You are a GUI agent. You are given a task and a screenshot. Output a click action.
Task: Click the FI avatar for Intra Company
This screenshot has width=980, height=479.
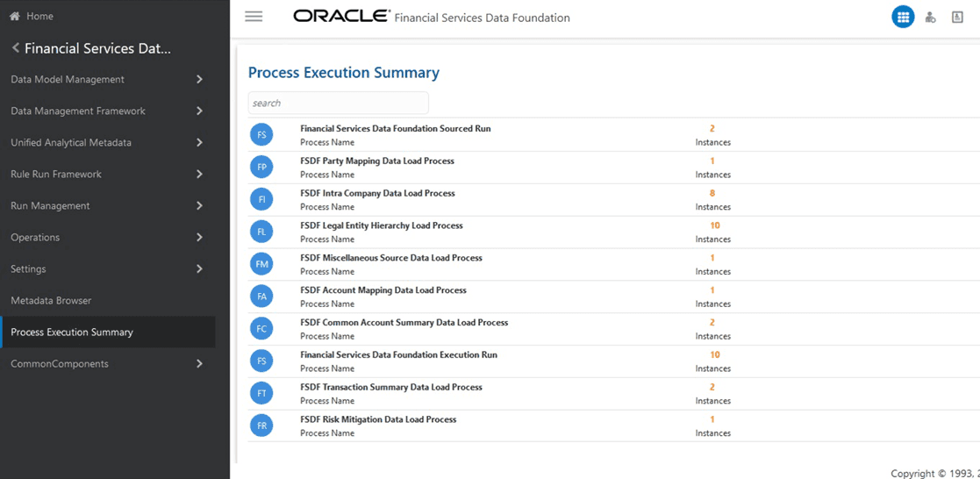point(261,200)
